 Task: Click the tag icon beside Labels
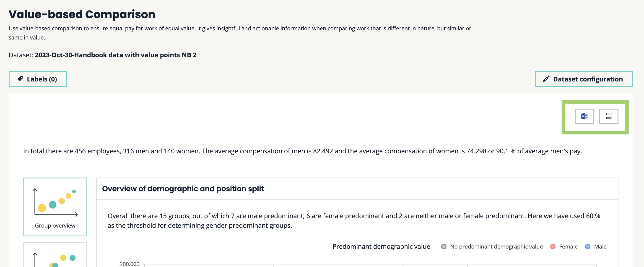coord(20,79)
